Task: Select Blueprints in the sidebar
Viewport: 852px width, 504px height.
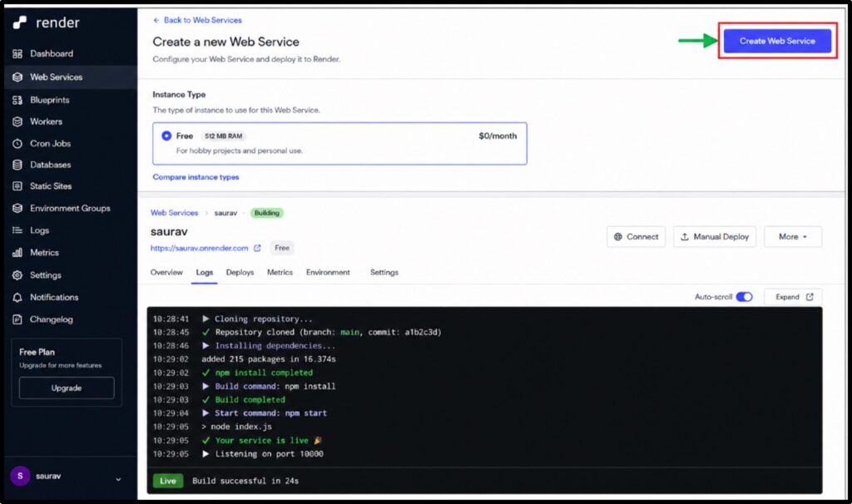Action: [49, 100]
